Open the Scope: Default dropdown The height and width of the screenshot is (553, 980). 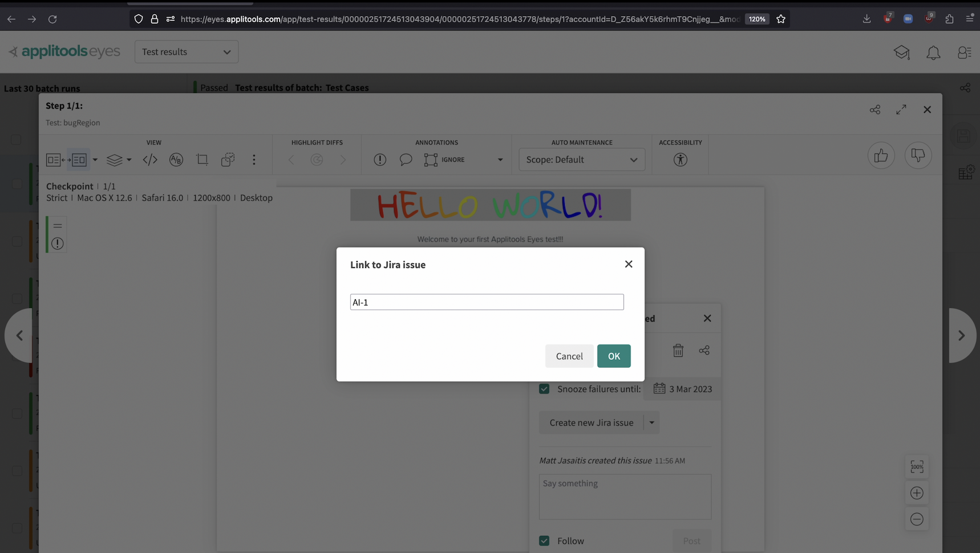click(x=582, y=160)
